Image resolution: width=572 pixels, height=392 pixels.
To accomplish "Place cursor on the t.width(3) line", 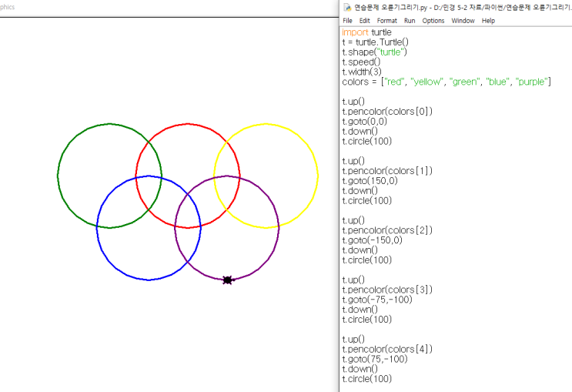I will click(x=361, y=72).
